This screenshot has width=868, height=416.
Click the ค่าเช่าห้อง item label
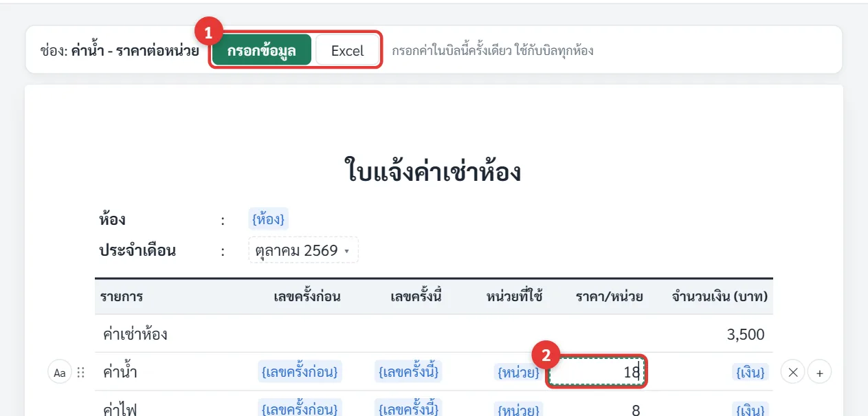click(x=134, y=335)
